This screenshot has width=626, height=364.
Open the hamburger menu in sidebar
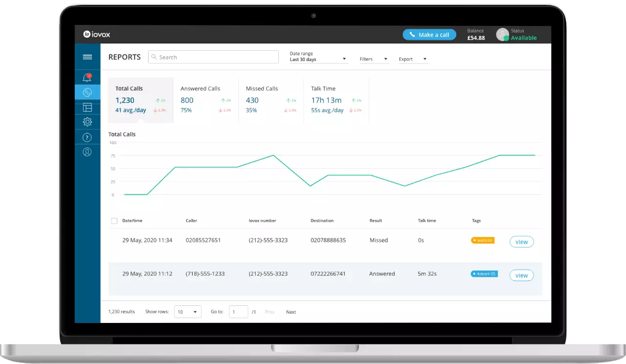(88, 57)
